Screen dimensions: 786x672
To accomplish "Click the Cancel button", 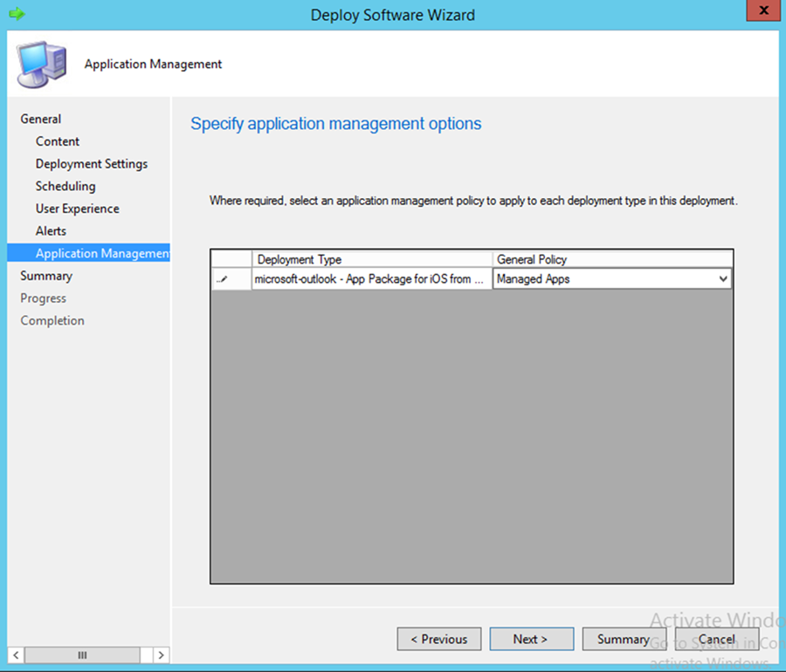I will point(717,639).
